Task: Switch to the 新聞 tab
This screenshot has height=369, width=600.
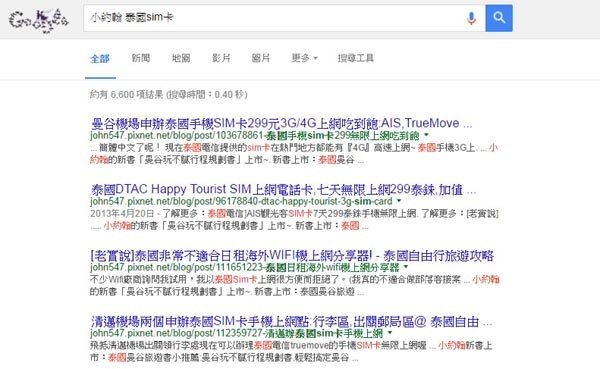Action: coord(141,58)
